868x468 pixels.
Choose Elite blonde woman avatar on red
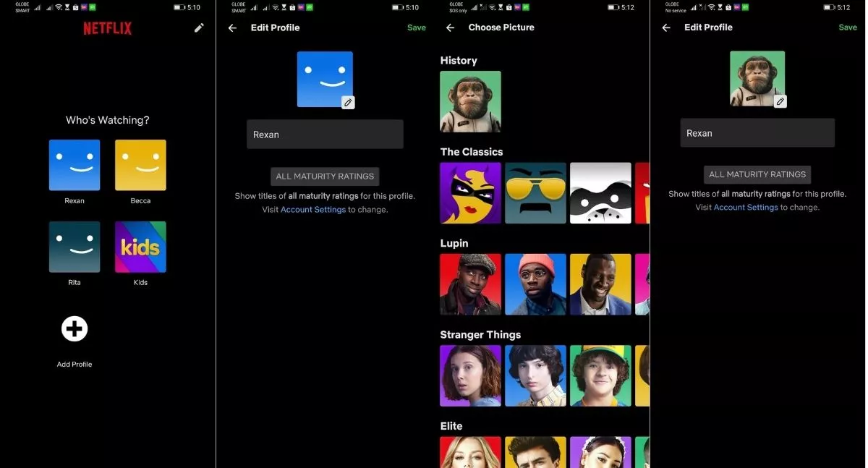click(470, 452)
